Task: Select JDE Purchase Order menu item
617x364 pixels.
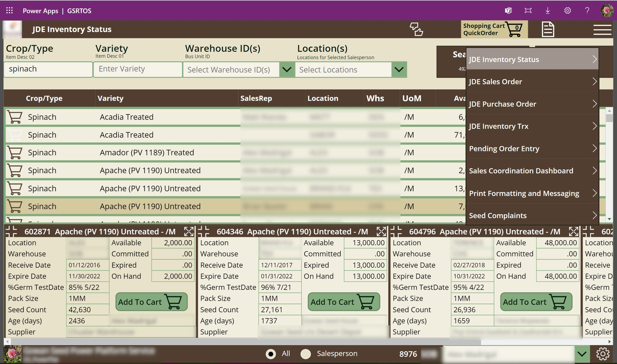Action: (x=532, y=104)
